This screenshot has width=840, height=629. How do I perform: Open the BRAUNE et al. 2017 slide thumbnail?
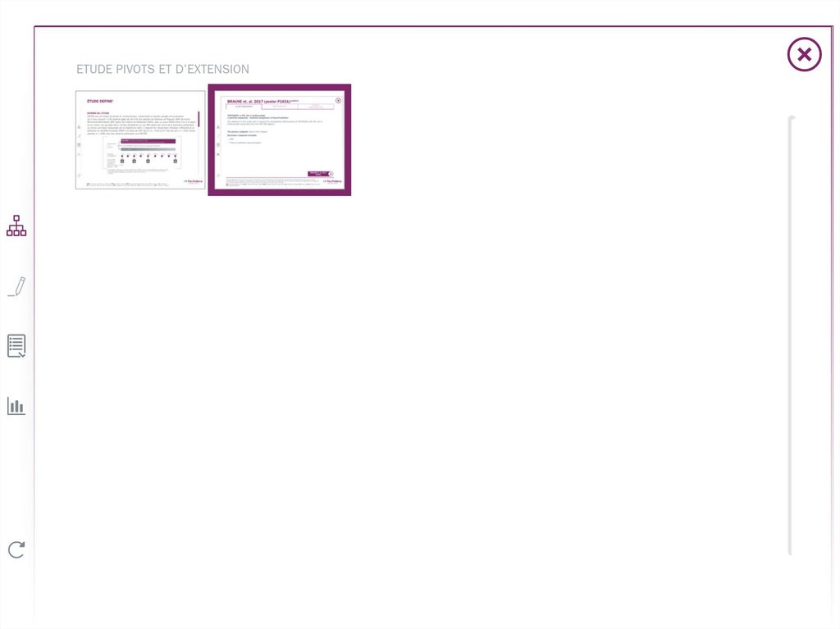tap(279, 140)
